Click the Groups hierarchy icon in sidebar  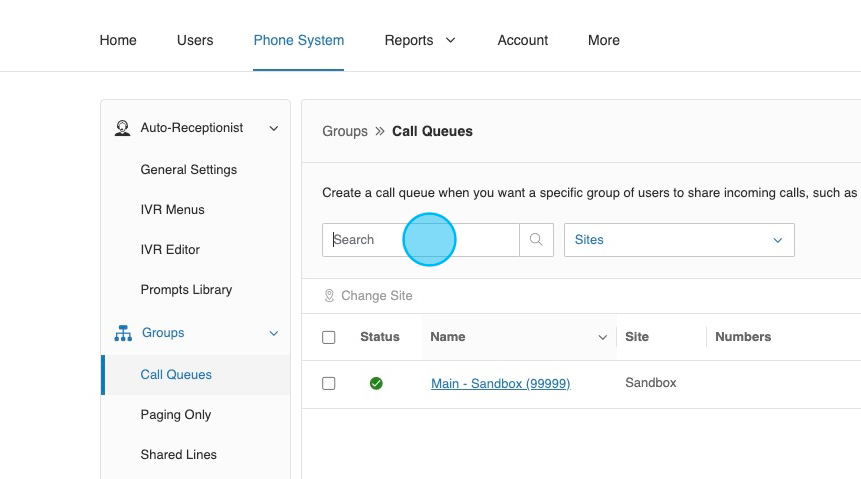point(123,333)
